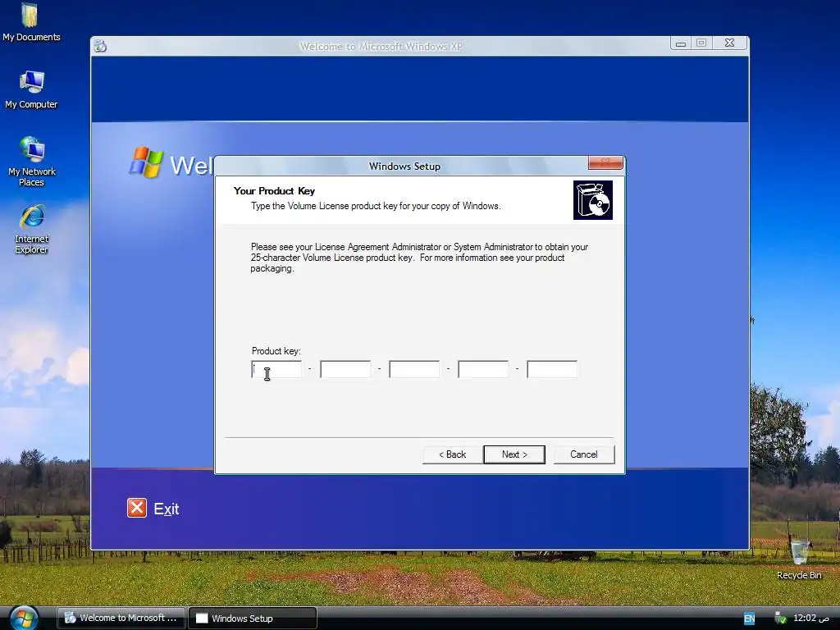Cancel the Windows Setup wizard
Viewport: 840px width, 630px height.
(x=584, y=454)
